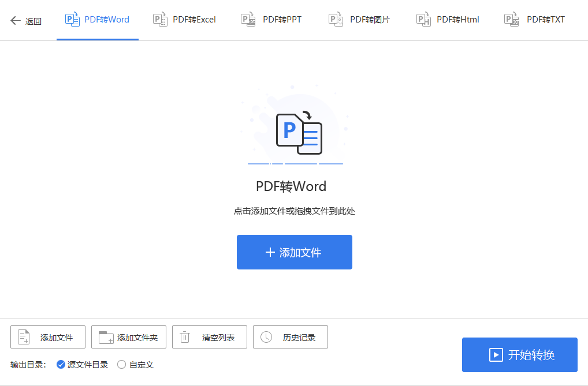Click the PDF转TXT tab icon

[x=512, y=19]
